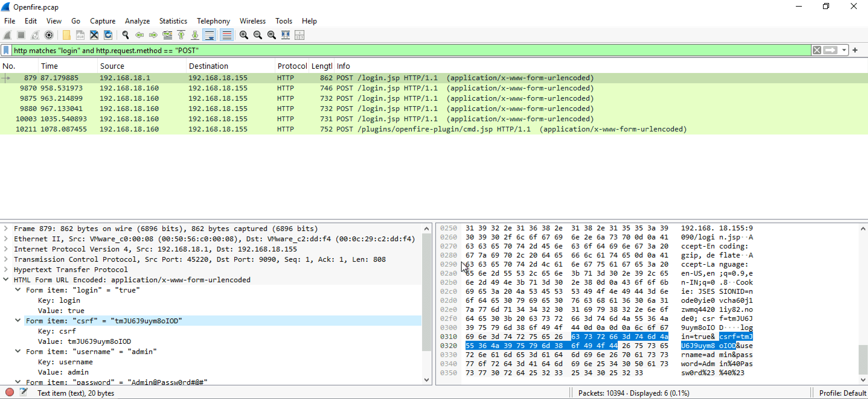Screen dimensions: 868x399
Task: Reset text to normal size icon
Action: click(271, 35)
